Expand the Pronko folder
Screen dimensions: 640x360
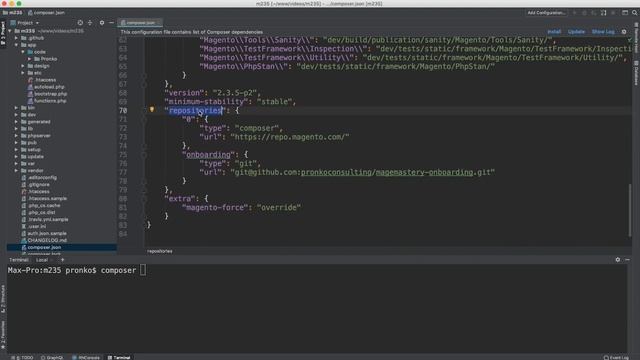(x=29, y=59)
